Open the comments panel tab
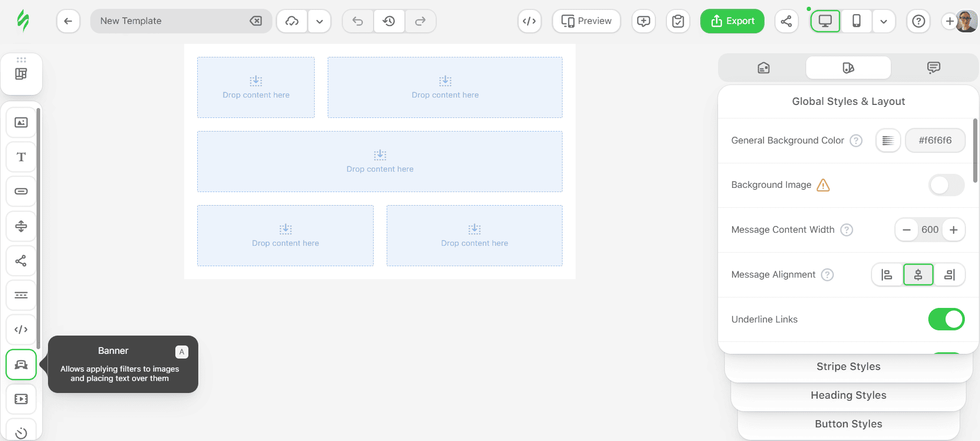This screenshot has height=441, width=980. point(934,68)
